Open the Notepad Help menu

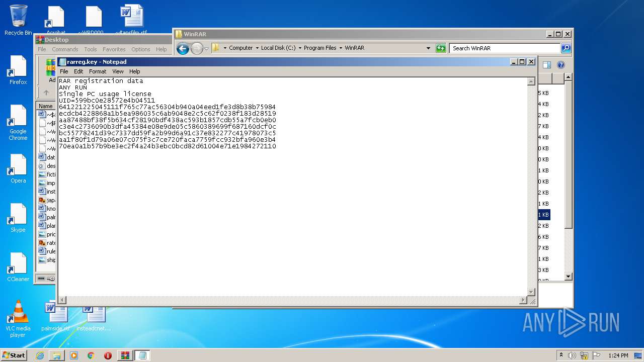(x=134, y=71)
